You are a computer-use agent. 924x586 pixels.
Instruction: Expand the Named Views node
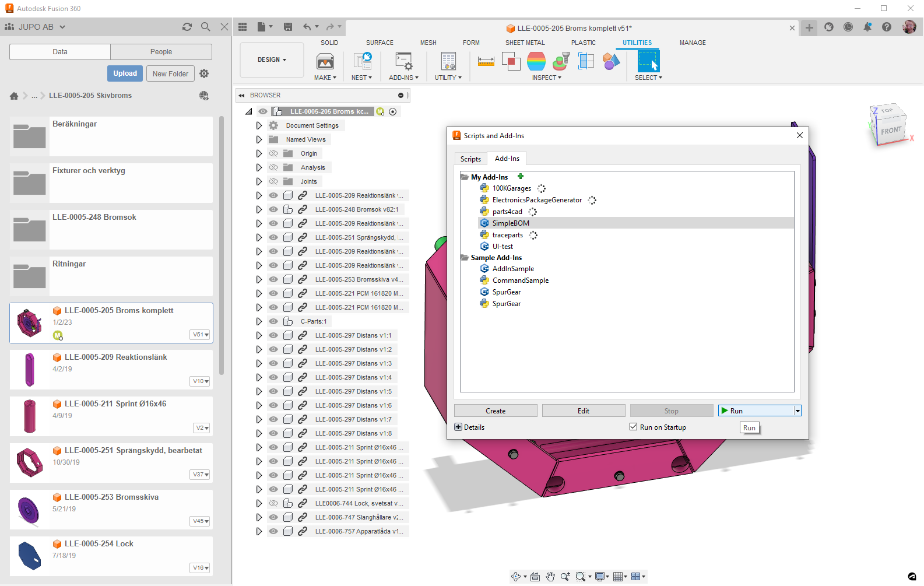point(259,139)
